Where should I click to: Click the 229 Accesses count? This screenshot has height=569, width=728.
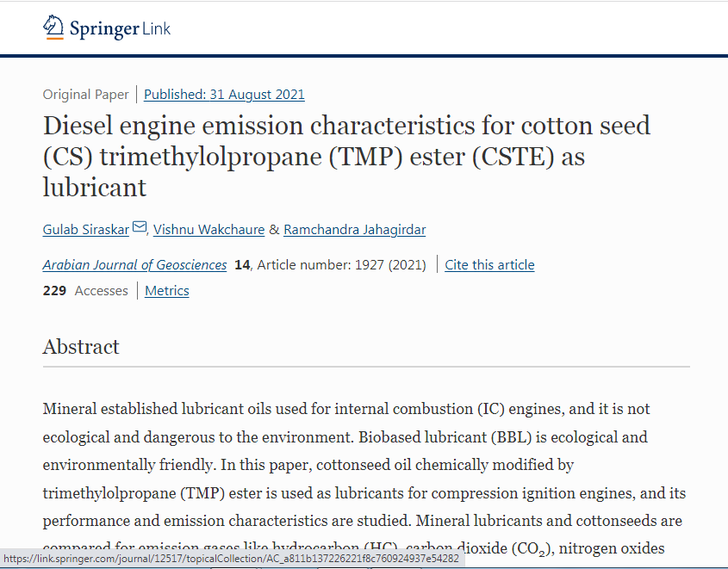85,291
